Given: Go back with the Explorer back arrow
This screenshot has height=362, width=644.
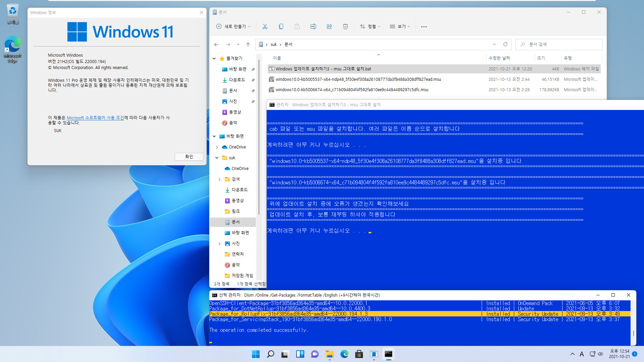Looking at the screenshot, I should tap(216, 44).
